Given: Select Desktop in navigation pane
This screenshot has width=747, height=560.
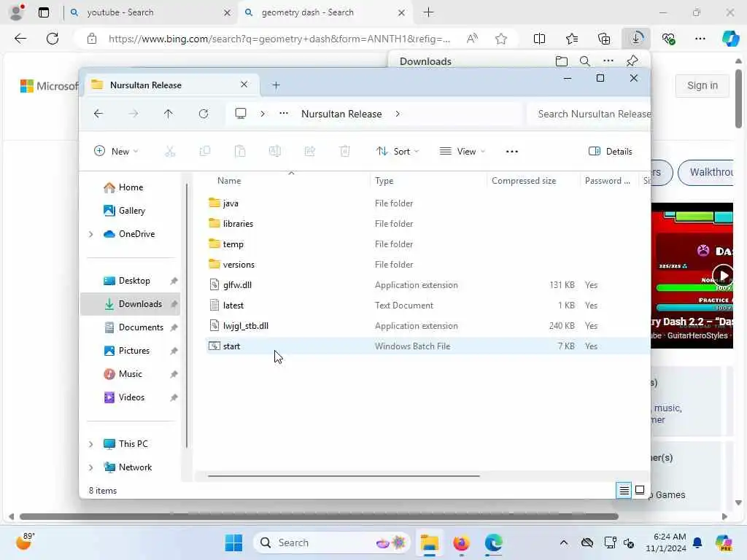Looking at the screenshot, I should 130,281.
